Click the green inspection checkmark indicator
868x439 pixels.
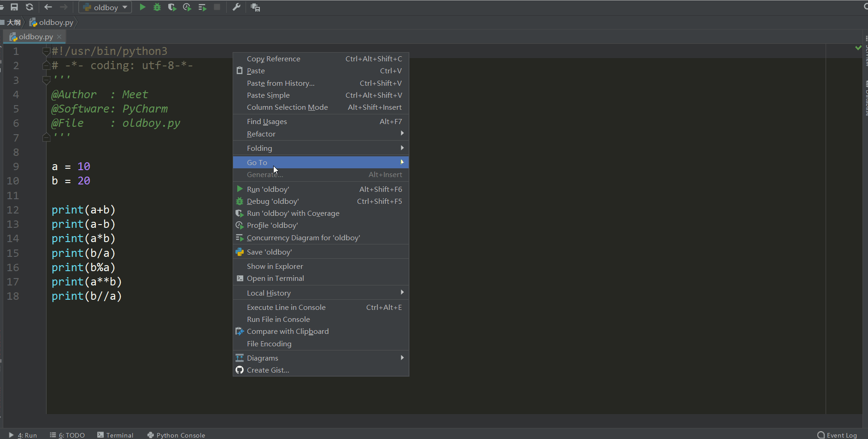(858, 47)
